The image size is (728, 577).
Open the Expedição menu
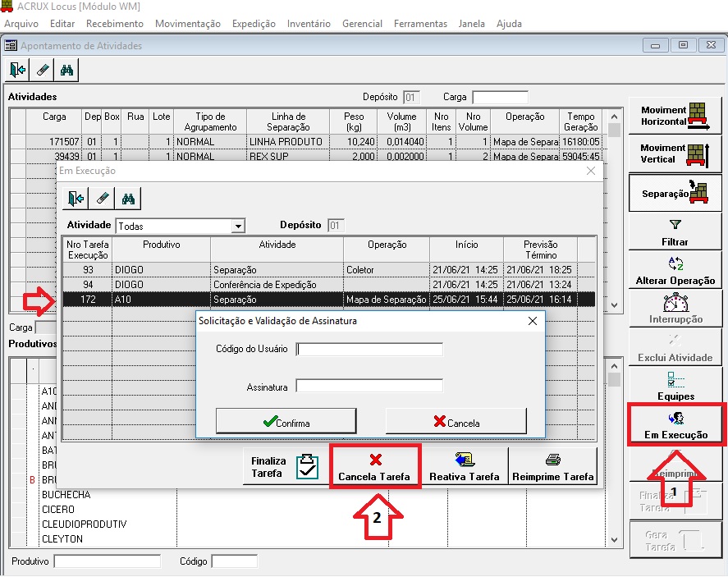pyautogui.click(x=254, y=24)
